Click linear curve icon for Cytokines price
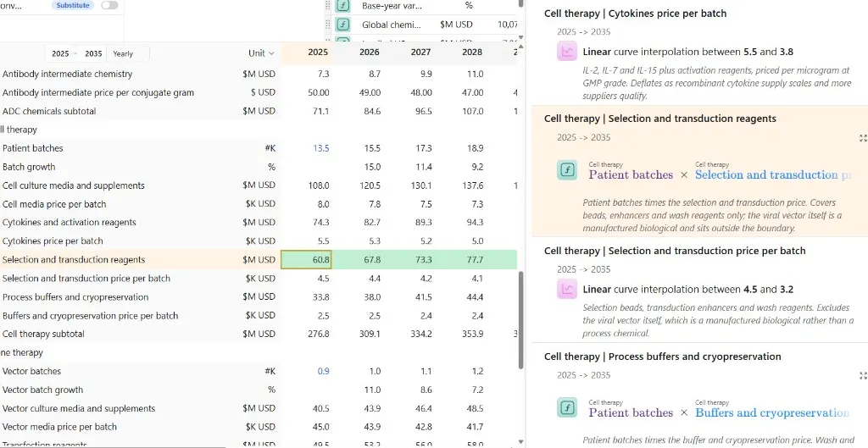The image size is (868, 448). pyautogui.click(x=567, y=52)
